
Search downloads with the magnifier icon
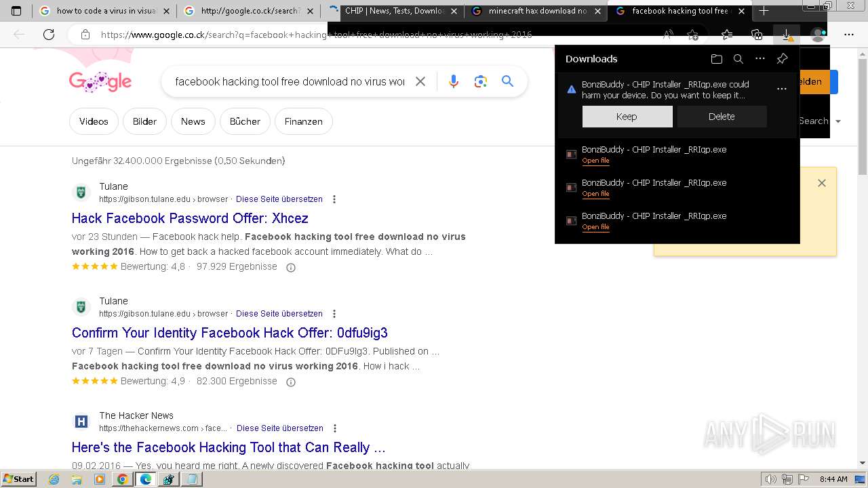point(738,59)
